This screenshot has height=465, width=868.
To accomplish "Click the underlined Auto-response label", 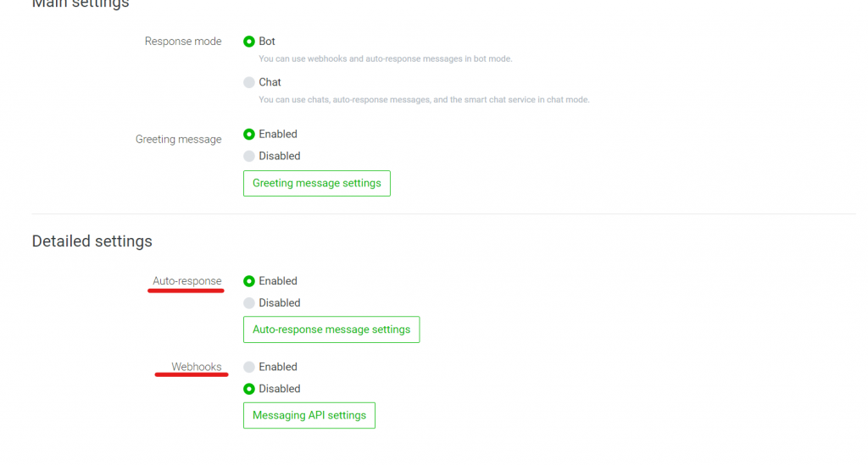I will (186, 281).
